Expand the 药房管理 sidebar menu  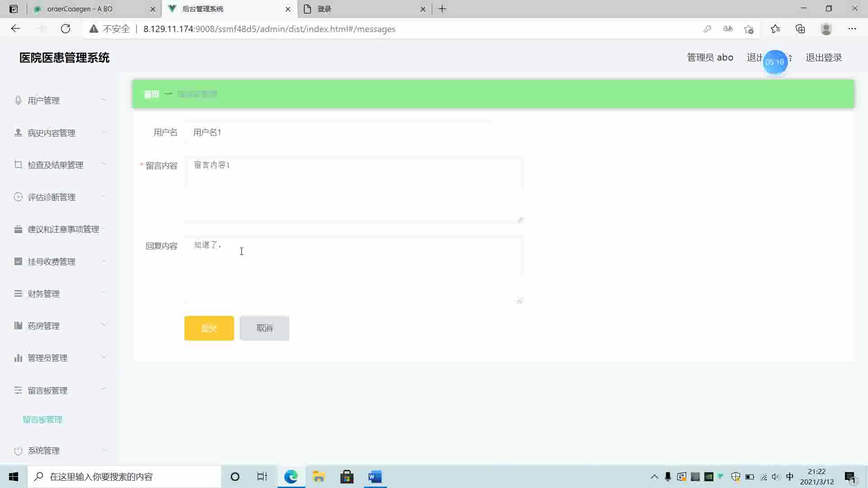(x=43, y=326)
